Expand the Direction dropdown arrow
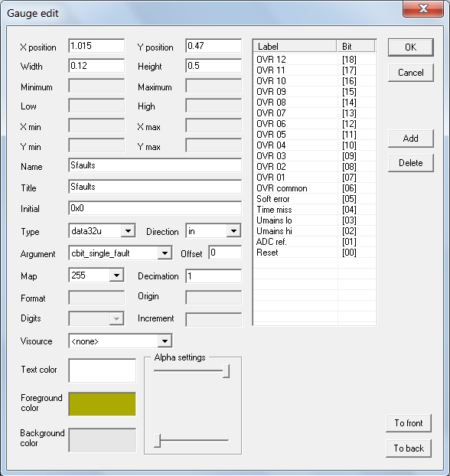This screenshot has width=450, height=476. click(233, 231)
